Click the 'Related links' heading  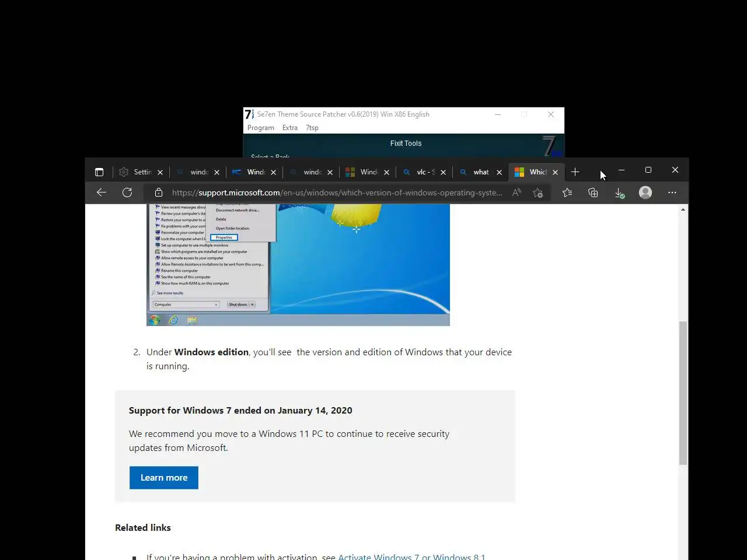[143, 527]
